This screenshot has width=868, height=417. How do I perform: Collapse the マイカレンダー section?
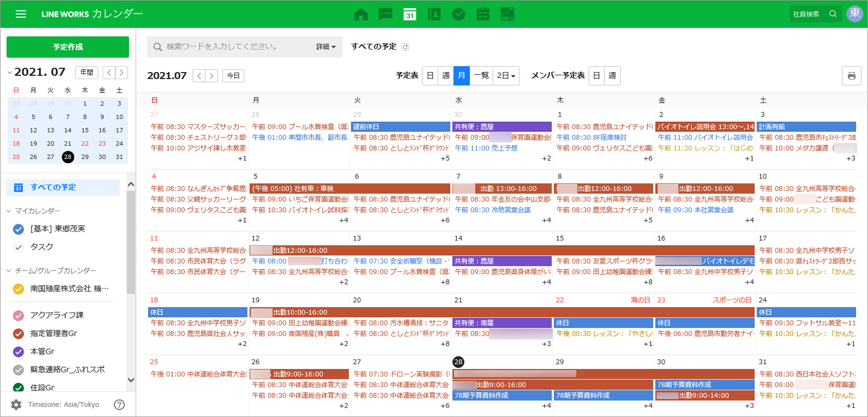[9, 211]
